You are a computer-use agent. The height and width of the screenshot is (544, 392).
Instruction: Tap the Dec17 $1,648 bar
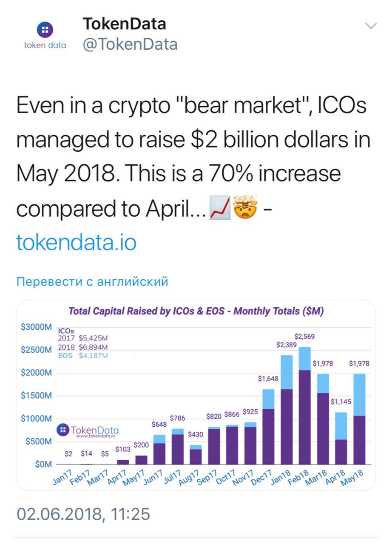268,427
